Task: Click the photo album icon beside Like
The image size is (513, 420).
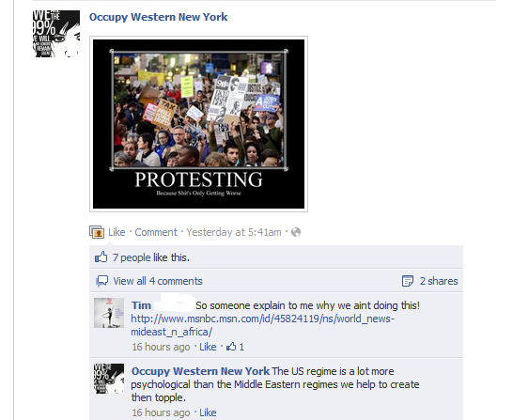Action: click(97, 232)
